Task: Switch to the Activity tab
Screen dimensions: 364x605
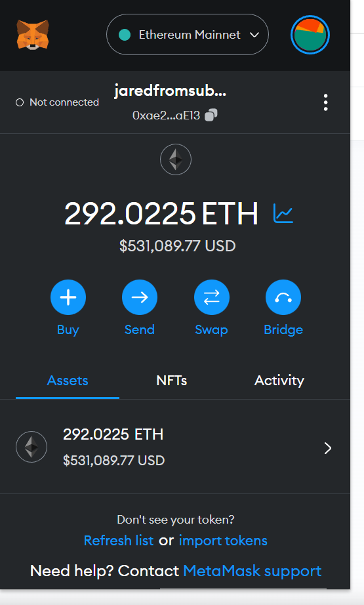Action: [279, 381]
